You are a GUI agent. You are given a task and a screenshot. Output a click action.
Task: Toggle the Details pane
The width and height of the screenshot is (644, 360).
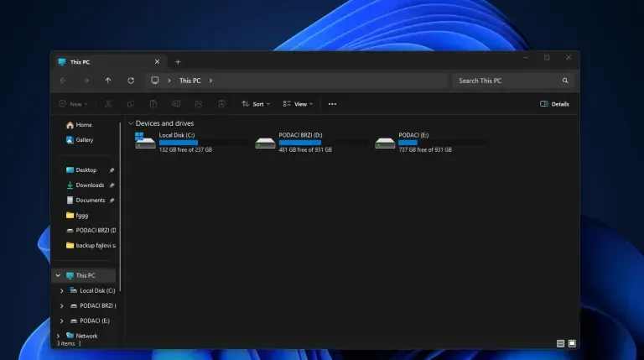pyautogui.click(x=554, y=104)
